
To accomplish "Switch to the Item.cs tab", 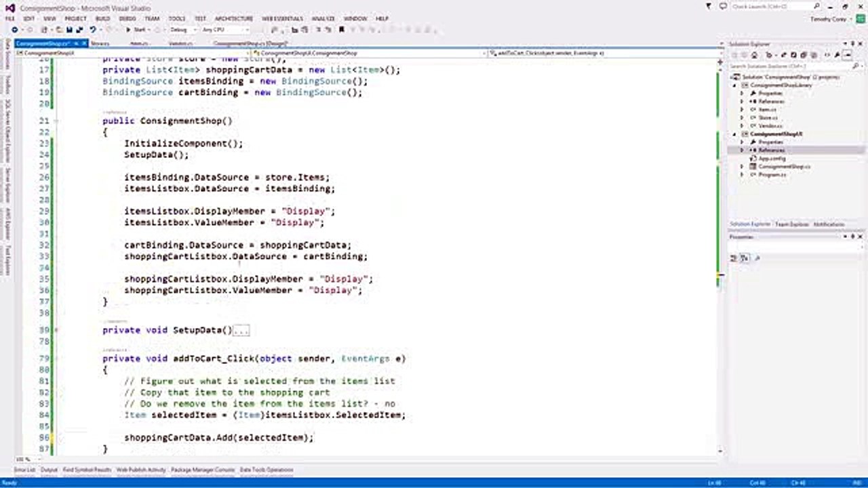I will pos(139,43).
